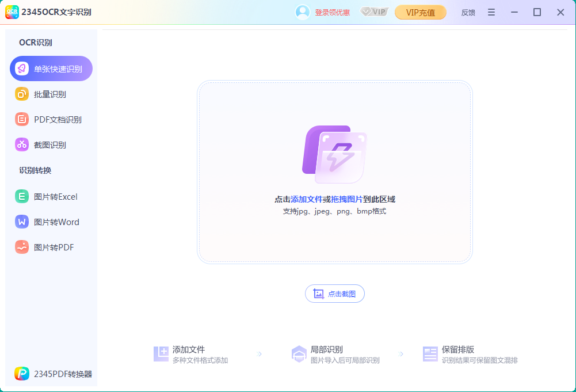Click 登录领优惠 login link

click(332, 13)
